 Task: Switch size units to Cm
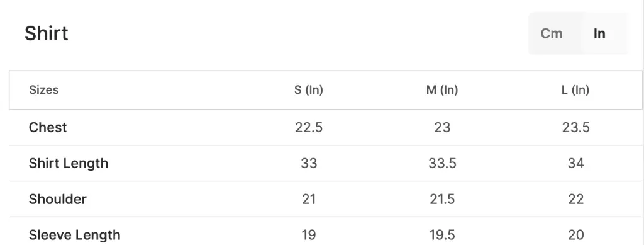551,34
